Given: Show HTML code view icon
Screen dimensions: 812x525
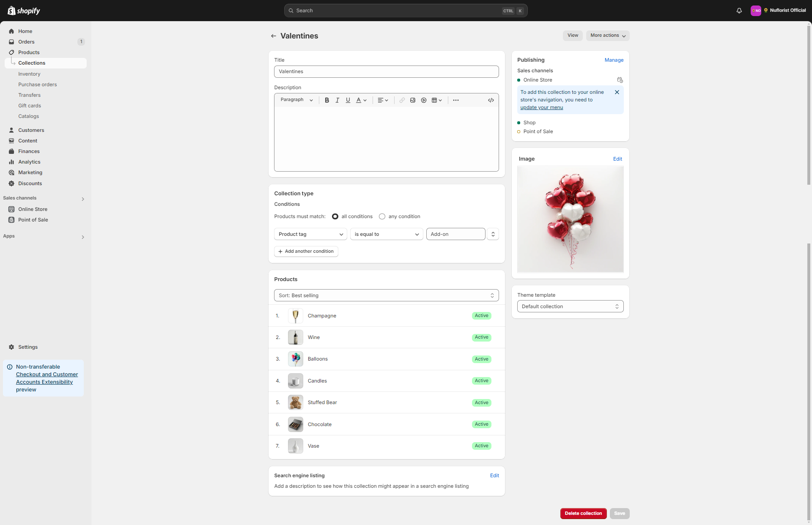Looking at the screenshot, I should tap(491, 100).
